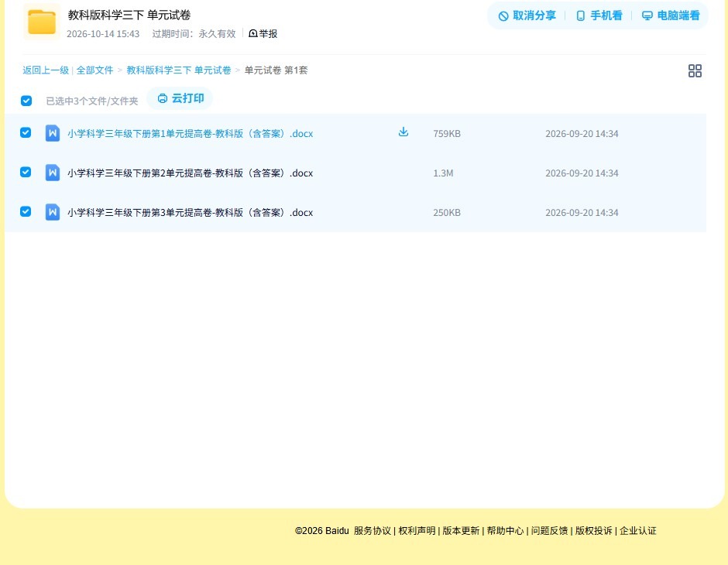This screenshot has height=565, width=728.
Task: Click the 759KB file size value
Action: [447, 134]
